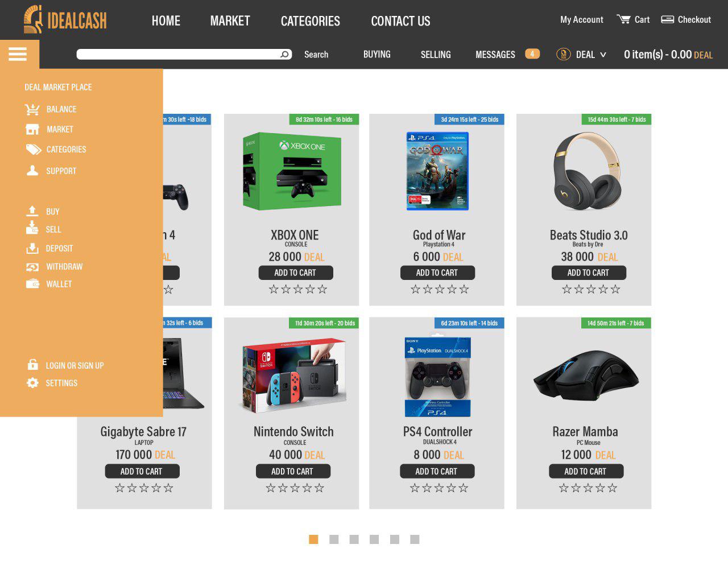Click the Market storefront icon in the sidebar

coord(32,129)
